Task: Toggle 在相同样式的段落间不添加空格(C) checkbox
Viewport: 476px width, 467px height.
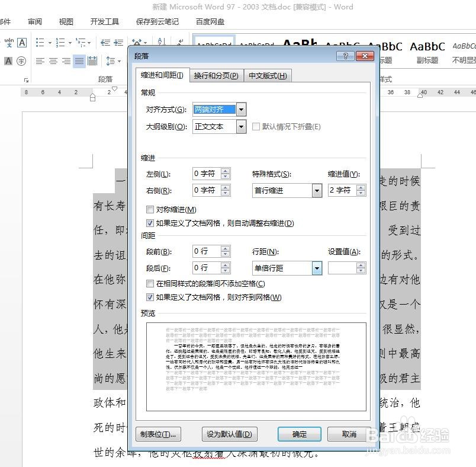Action: (150, 283)
